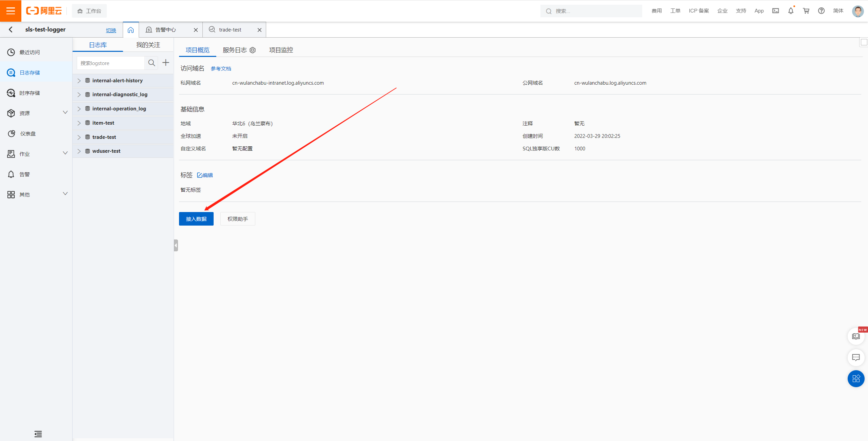Click the plus icon to add logstore

[165, 63]
